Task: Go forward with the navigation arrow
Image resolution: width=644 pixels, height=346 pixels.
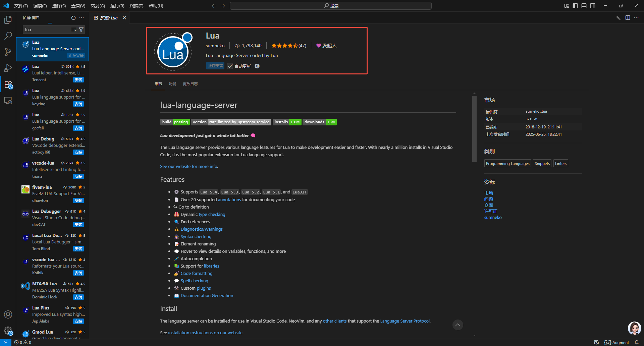Action: (223, 6)
